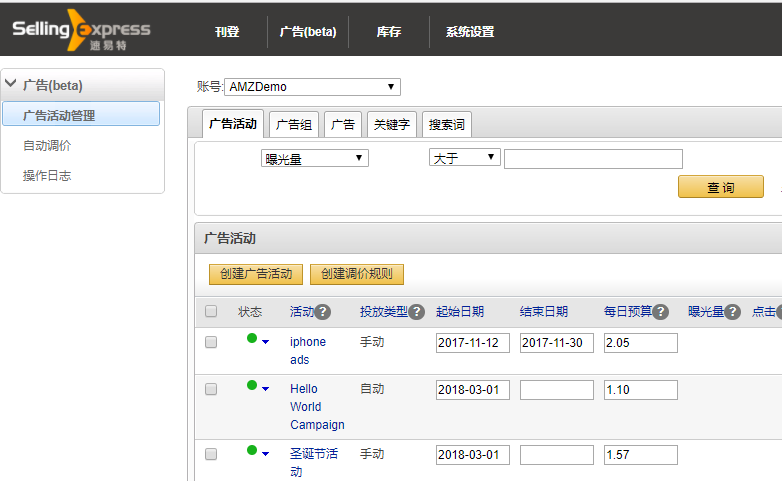Open the 系统设置 top menu
782x481 pixels.
pos(470,32)
